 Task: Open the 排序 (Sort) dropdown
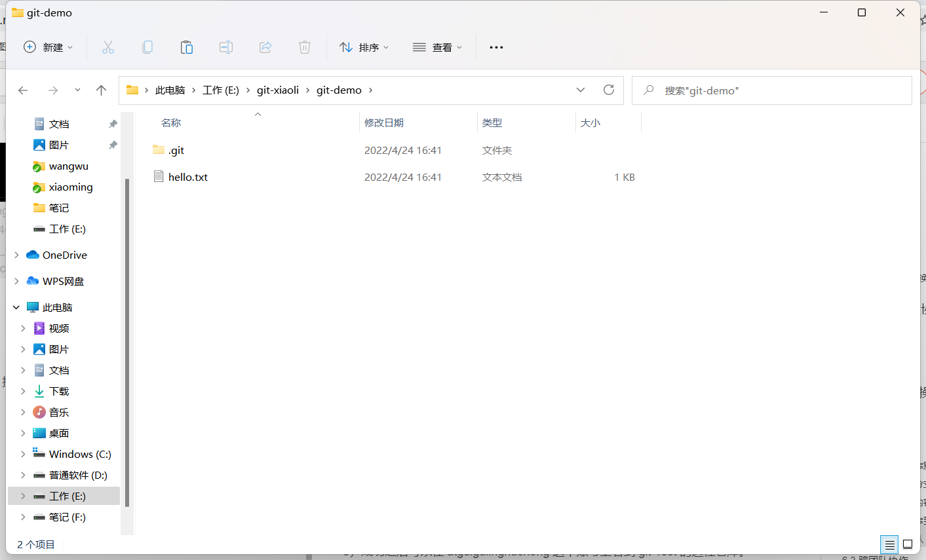(x=364, y=47)
